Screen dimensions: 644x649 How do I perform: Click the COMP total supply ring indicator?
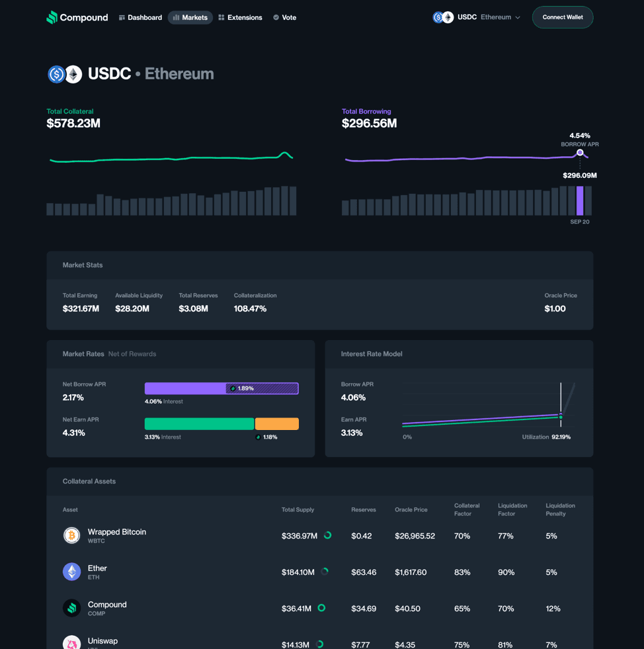[321, 608]
